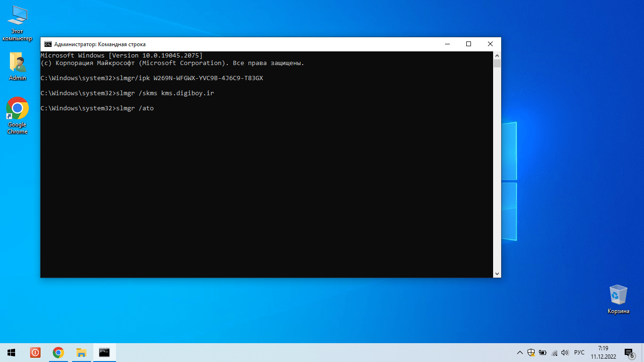Select the Корзина recycle bin icon

pyautogui.click(x=618, y=299)
